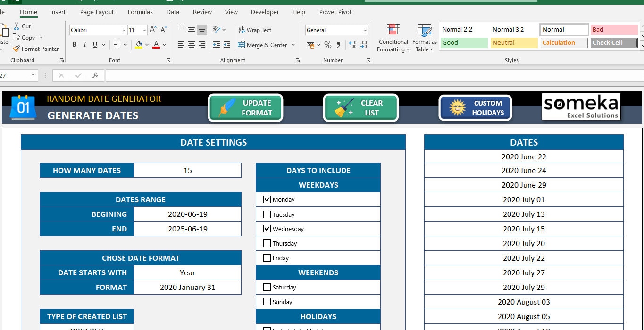Apply the red Font Color swatch
Image resolution: width=644 pixels, height=330 pixels.
(x=156, y=45)
